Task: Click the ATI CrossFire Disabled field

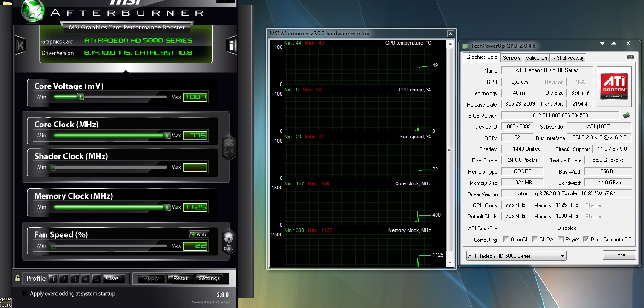Action: click(x=567, y=228)
